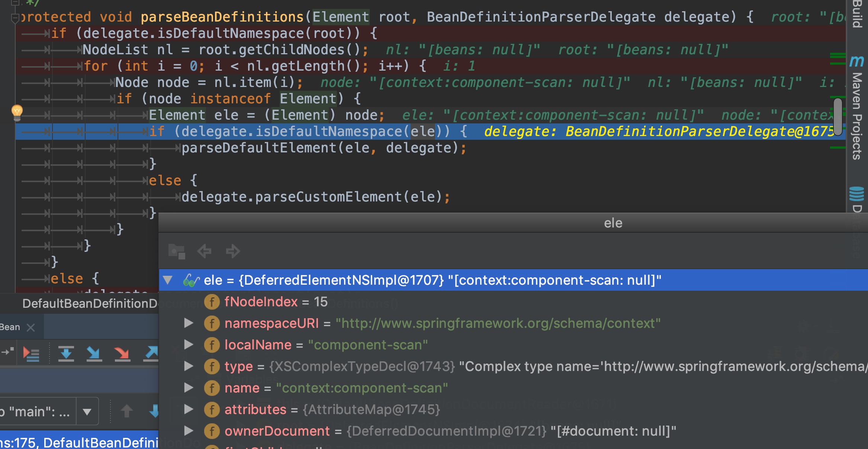Click the gray up-arrow previous frame icon
The image size is (868, 449).
127,411
